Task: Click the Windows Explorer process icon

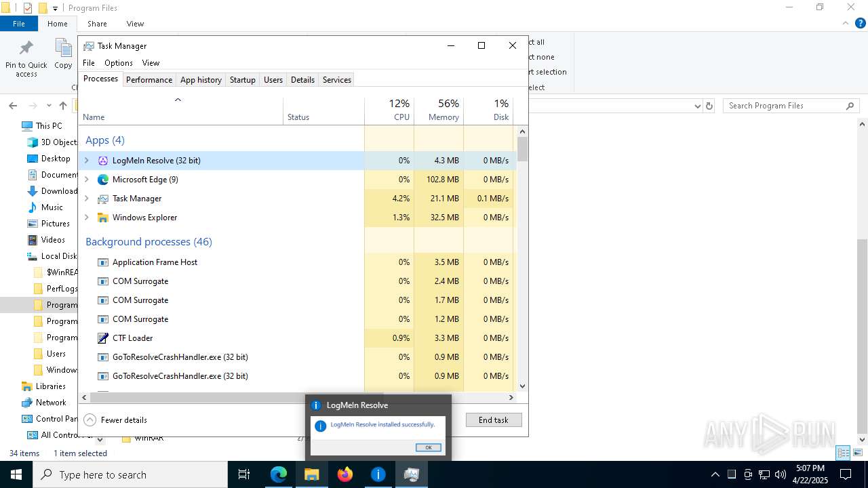Action: [103, 218]
